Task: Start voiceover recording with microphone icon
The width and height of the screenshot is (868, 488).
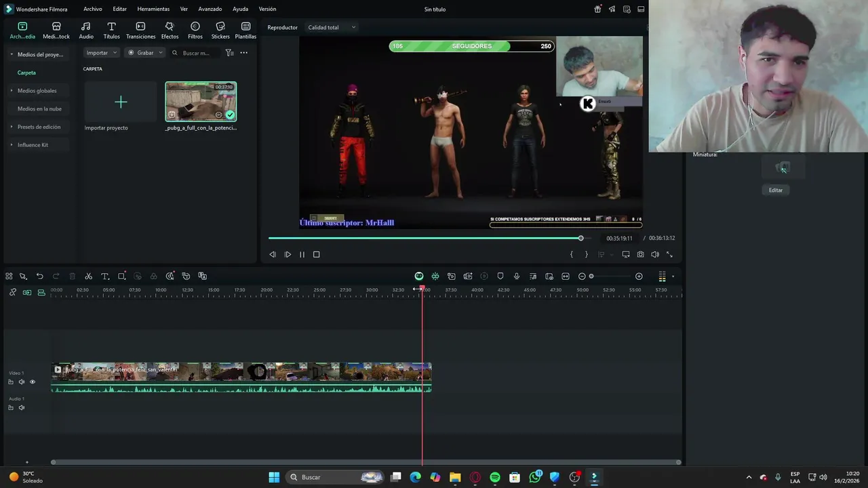Action: point(517,277)
